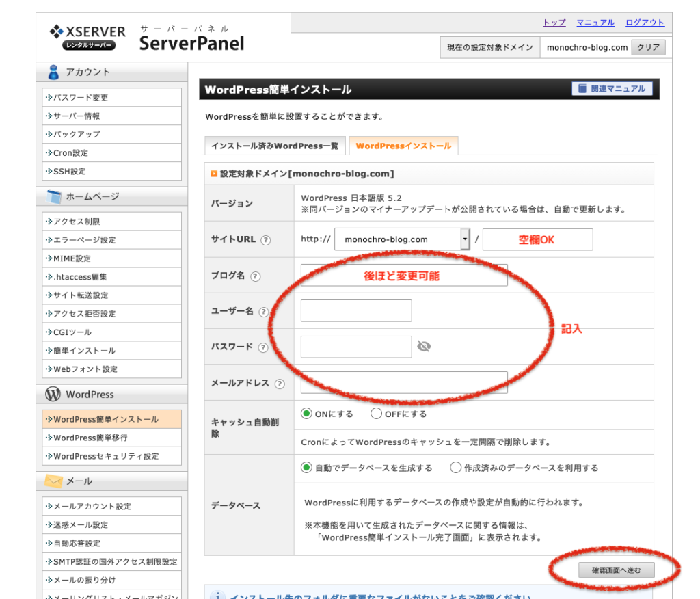
Task: Select OFFにする cache radio button
Action: (x=377, y=414)
